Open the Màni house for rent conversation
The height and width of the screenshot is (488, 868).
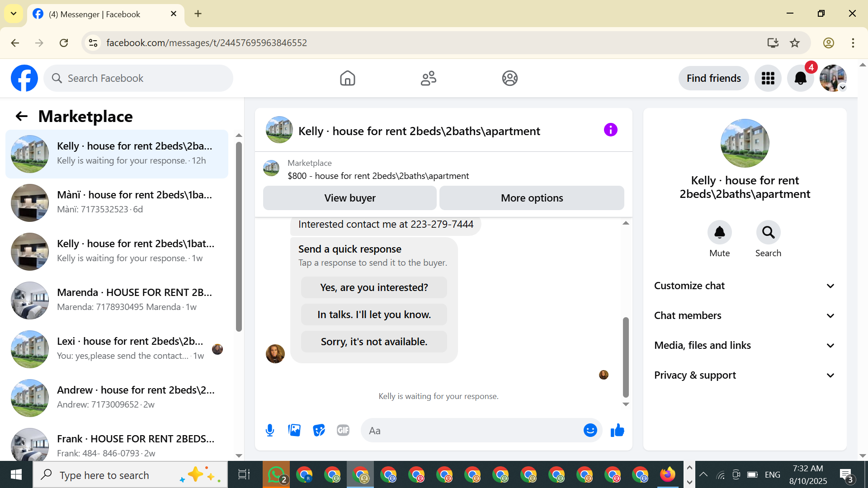pyautogui.click(x=117, y=203)
